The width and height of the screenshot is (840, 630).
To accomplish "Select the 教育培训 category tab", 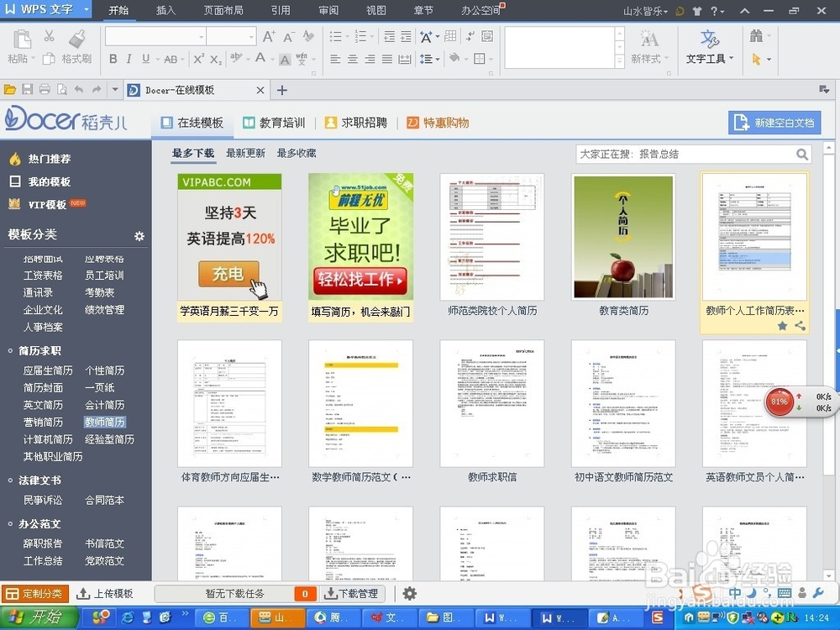I will [x=274, y=123].
